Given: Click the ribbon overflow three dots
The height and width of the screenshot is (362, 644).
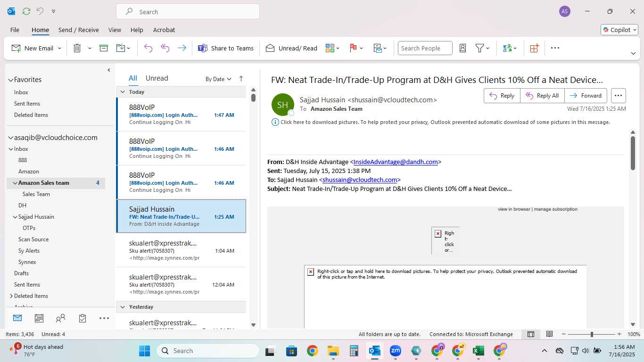Looking at the screenshot, I should [555, 48].
